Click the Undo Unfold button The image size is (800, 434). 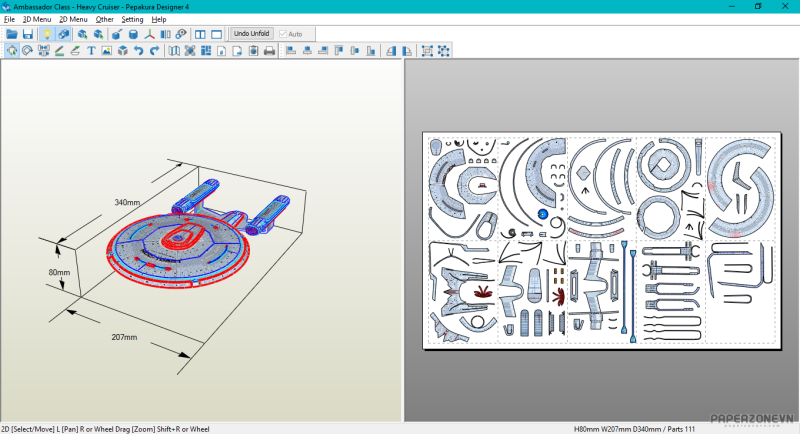tap(252, 34)
